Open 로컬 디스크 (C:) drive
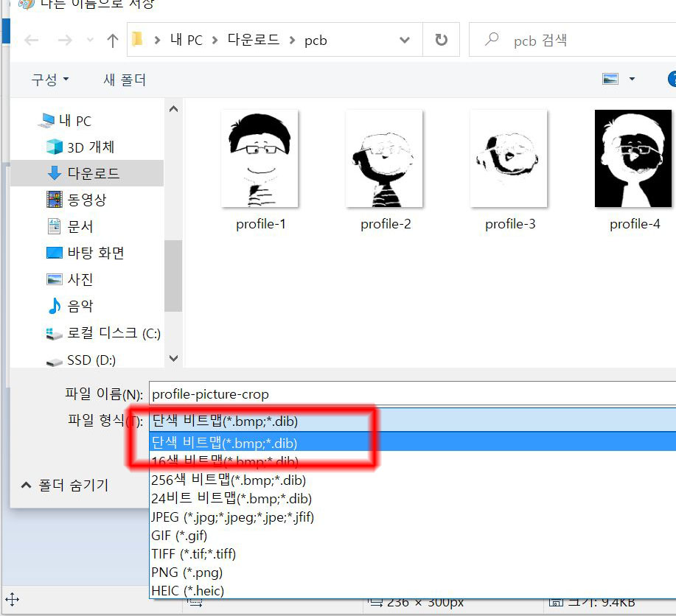This screenshot has height=616, width=676. (x=103, y=333)
